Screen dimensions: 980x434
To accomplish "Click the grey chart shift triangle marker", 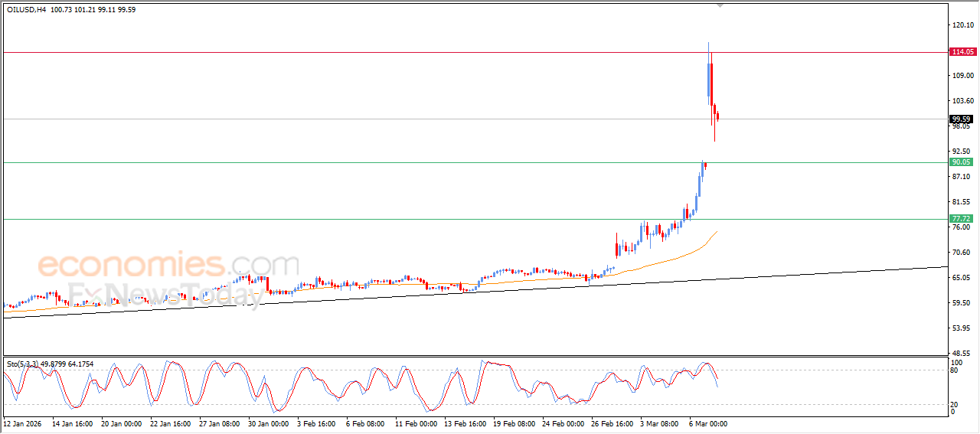I will (719, 5).
